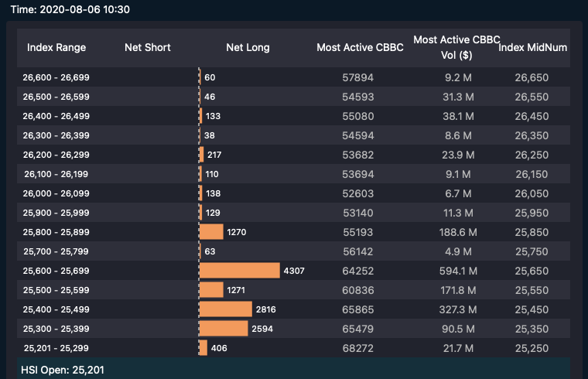Viewport: 588px width, 379px height.
Task: Click the Index Range column header
Action: (56, 48)
